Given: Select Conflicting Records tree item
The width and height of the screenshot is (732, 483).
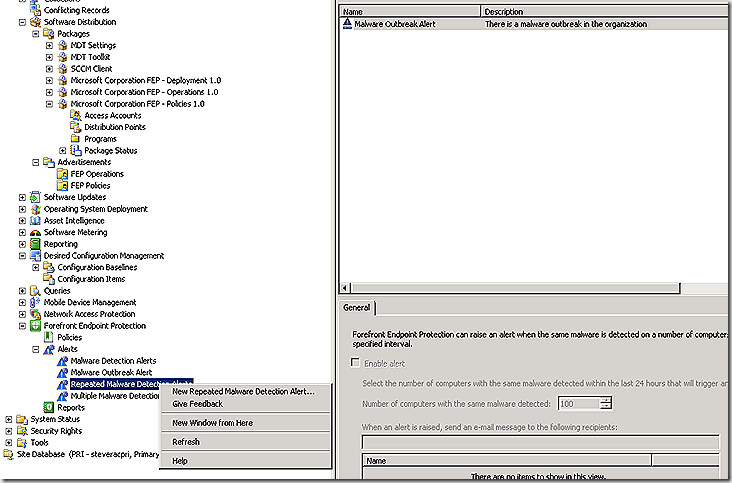Looking at the screenshot, I should click(77, 10).
